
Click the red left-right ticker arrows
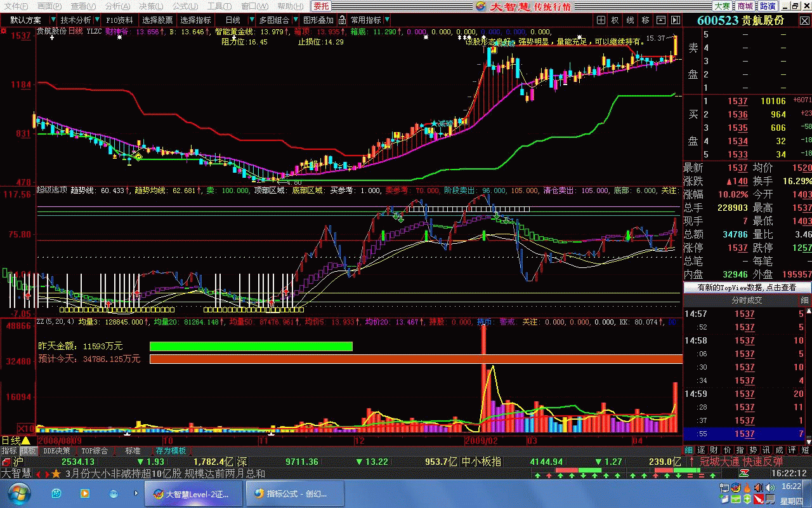[43, 474]
